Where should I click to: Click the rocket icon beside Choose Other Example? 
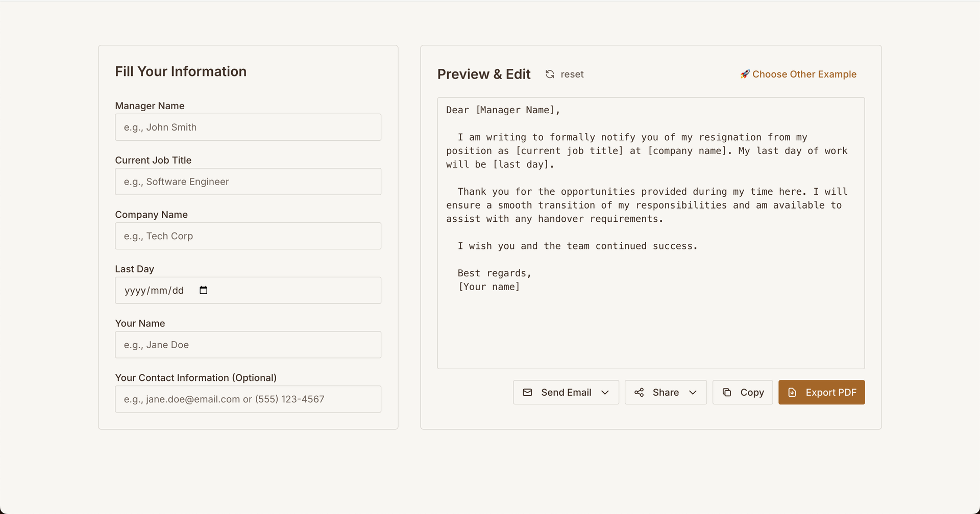coord(745,74)
